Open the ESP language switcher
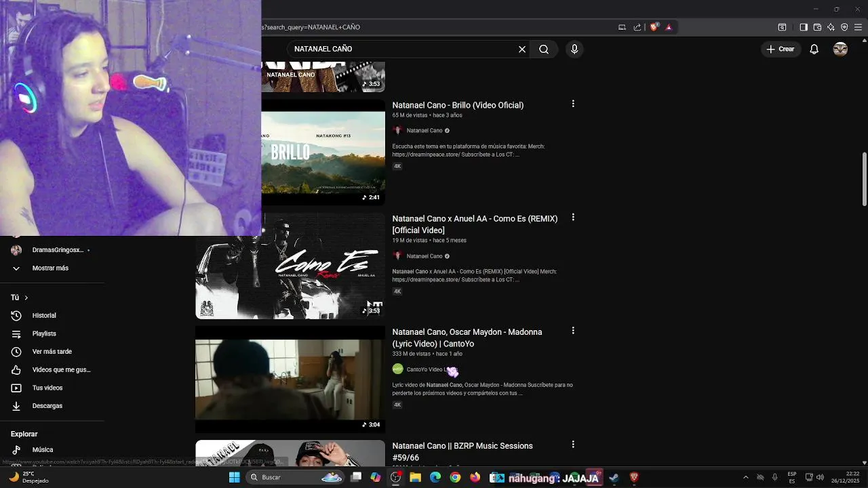The height and width of the screenshot is (488, 868). coord(792,477)
